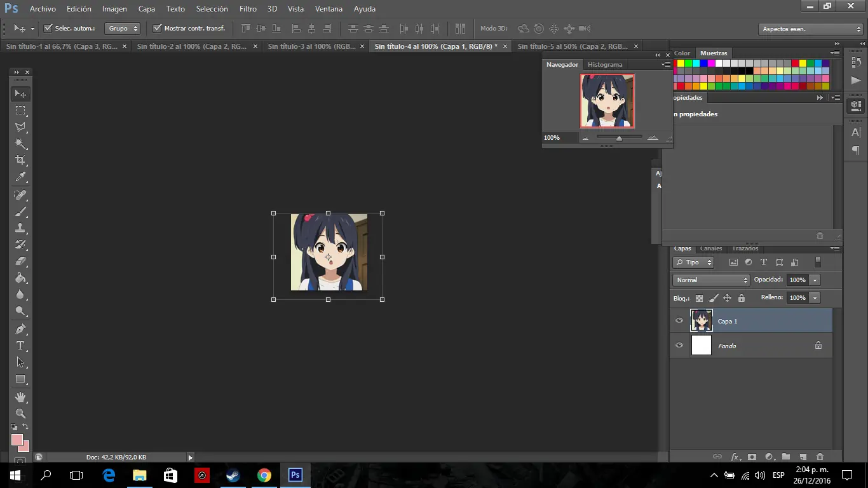Click the Navegador zoom percentage field
The width and height of the screenshot is (868, 488).
point(559,138)
